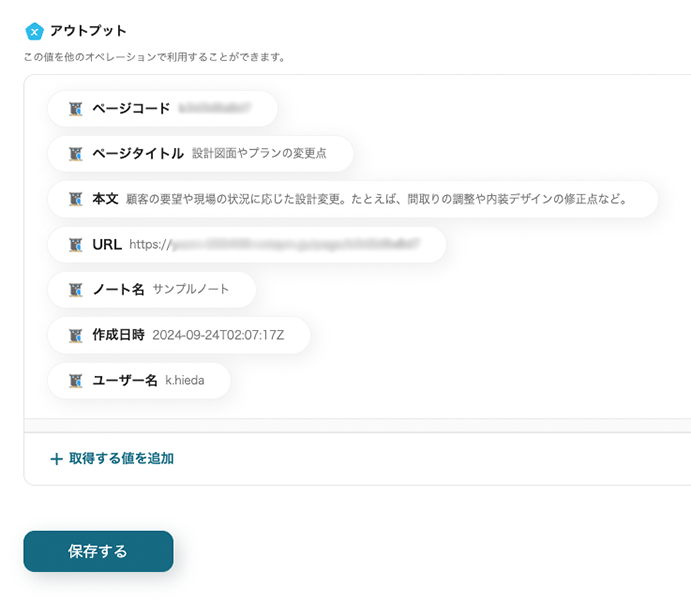Click the icon beside ユーザー名

(x=75, y=380)
